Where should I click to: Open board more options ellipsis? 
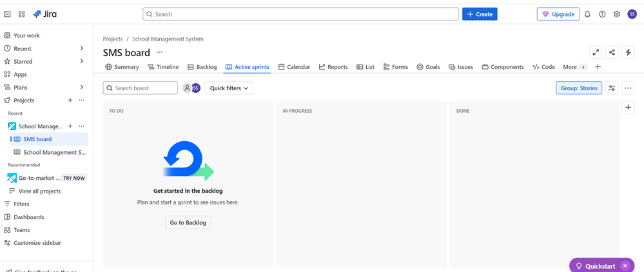tap(628, 88)
